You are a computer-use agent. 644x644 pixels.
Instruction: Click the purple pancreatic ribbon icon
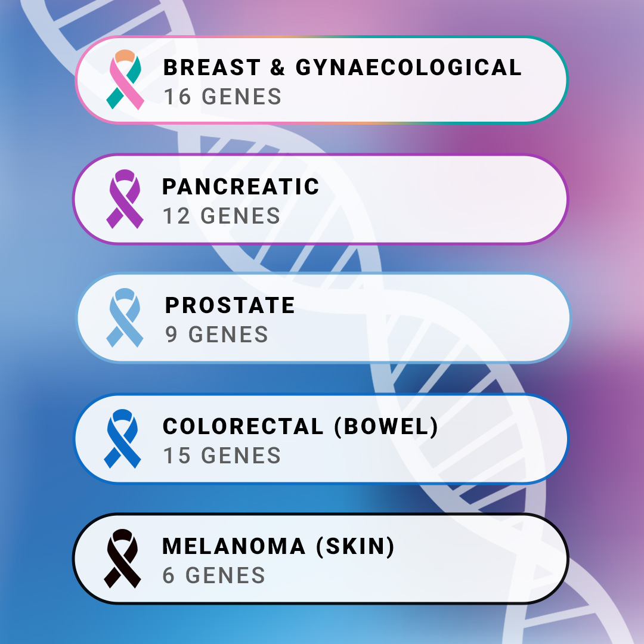click(125, 199)
